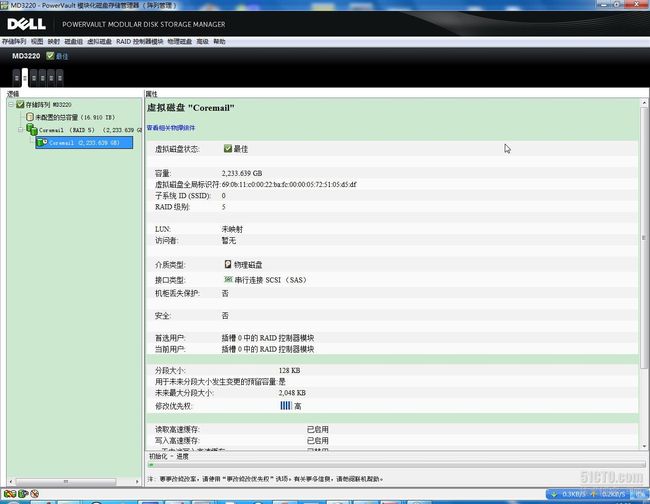Click the red crossed-circle status bar icon

pos(35,494)
